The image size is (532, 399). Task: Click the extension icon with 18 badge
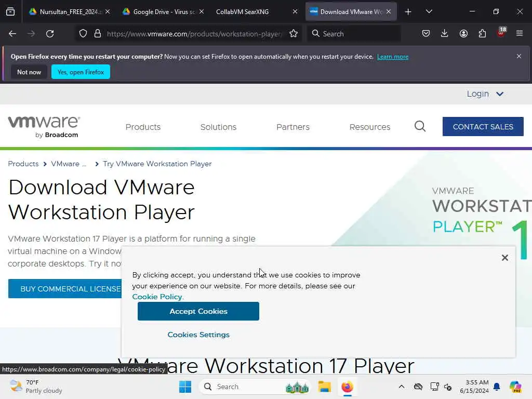pyautogui.click(x=501, y=33)
